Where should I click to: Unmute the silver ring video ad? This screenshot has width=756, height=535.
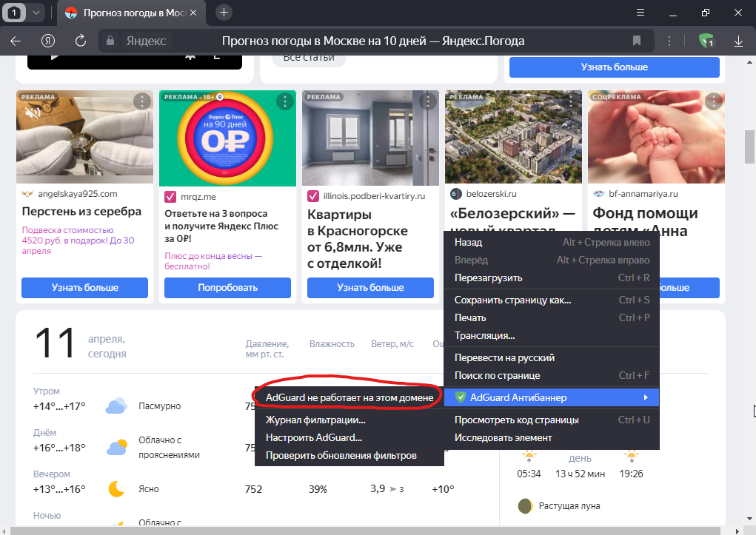coord(33,113)
